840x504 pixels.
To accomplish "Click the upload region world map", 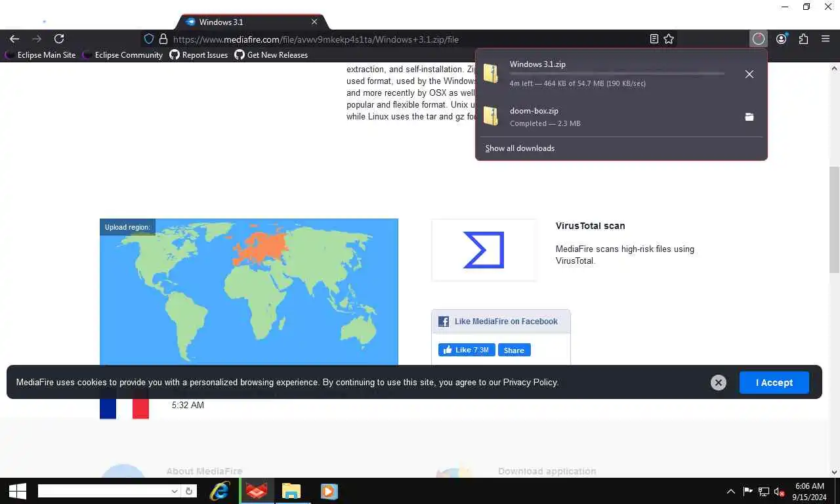I will (x=249, y=291).
